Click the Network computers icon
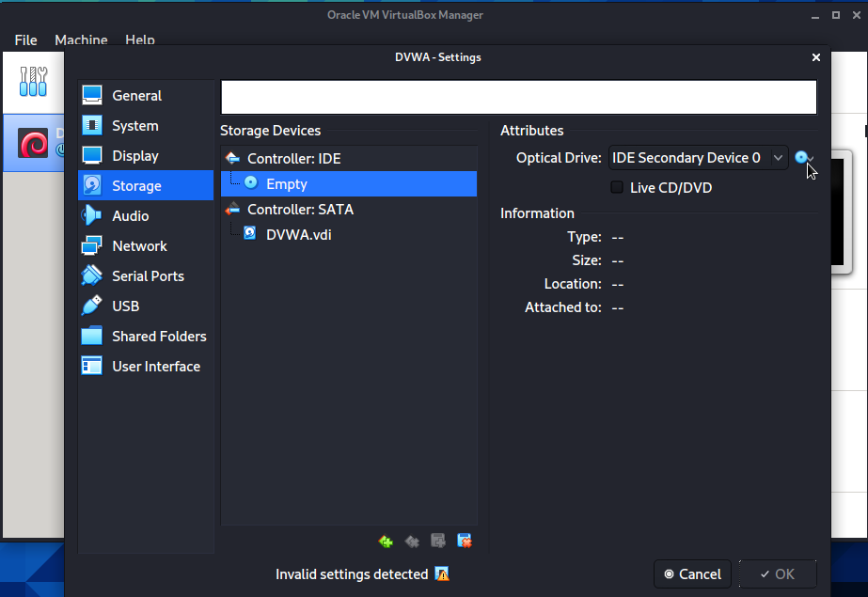 tap(92, 245)
